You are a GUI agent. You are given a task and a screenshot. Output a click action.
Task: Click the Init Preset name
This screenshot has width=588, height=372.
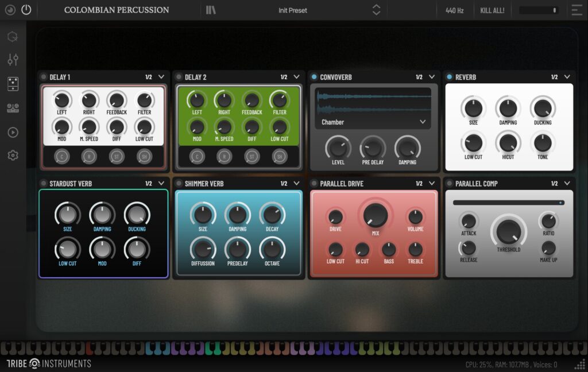pyautogui.click(x=292, y=10)
